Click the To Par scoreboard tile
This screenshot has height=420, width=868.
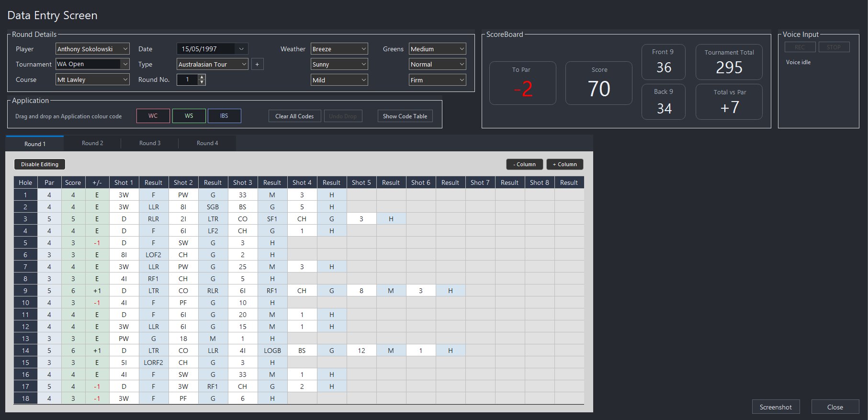coord(522,83)
